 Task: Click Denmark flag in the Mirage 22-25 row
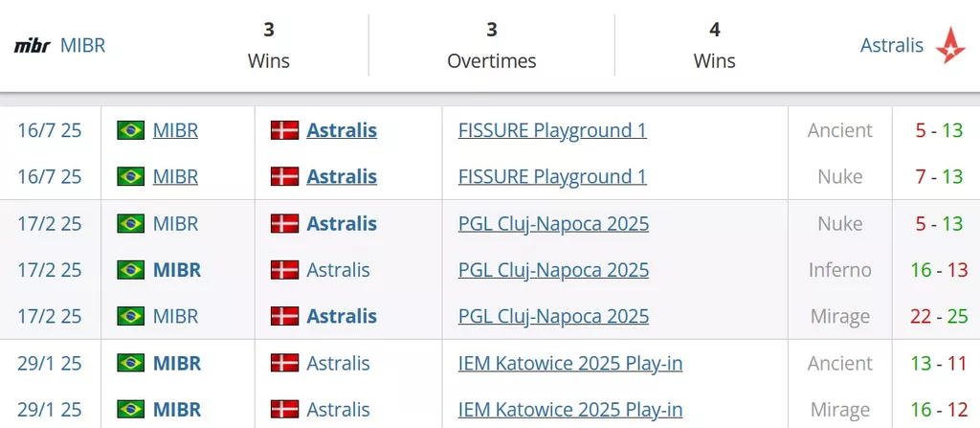[284, 316]
